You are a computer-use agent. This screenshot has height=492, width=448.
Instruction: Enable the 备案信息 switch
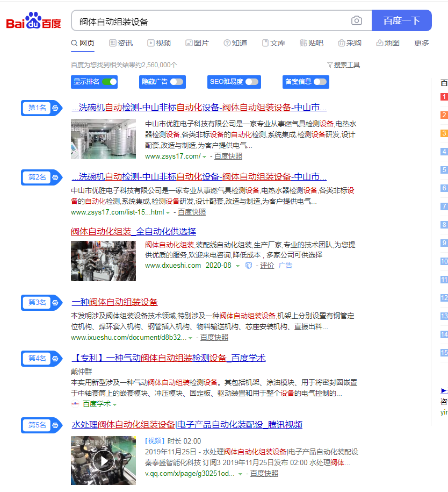coord(320,82)
